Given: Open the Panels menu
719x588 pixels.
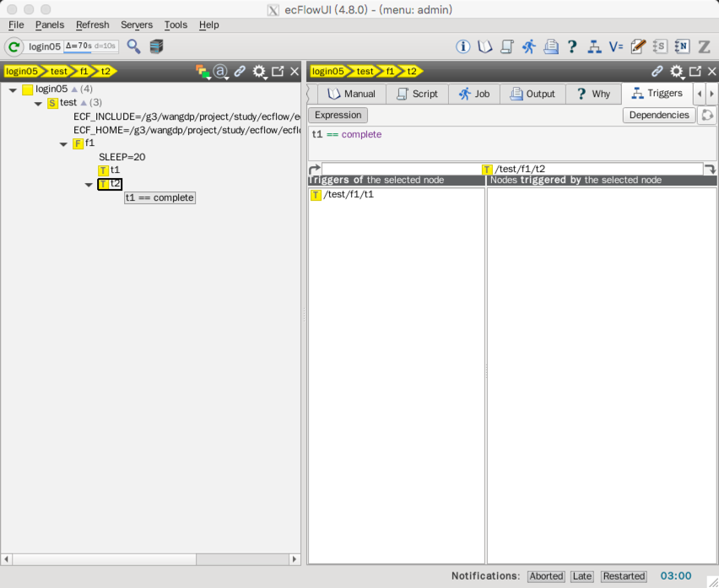Looking at the screenshot, I should pos(50,24).
